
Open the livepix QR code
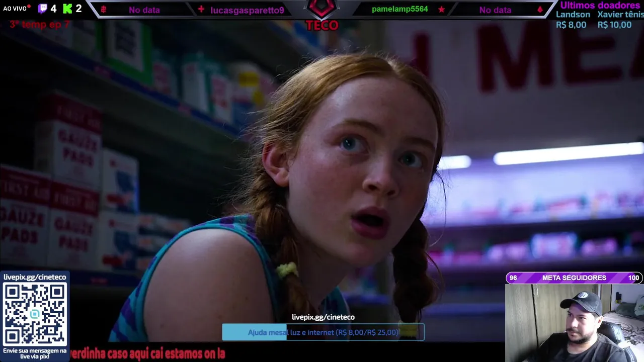tap(35, 314)
